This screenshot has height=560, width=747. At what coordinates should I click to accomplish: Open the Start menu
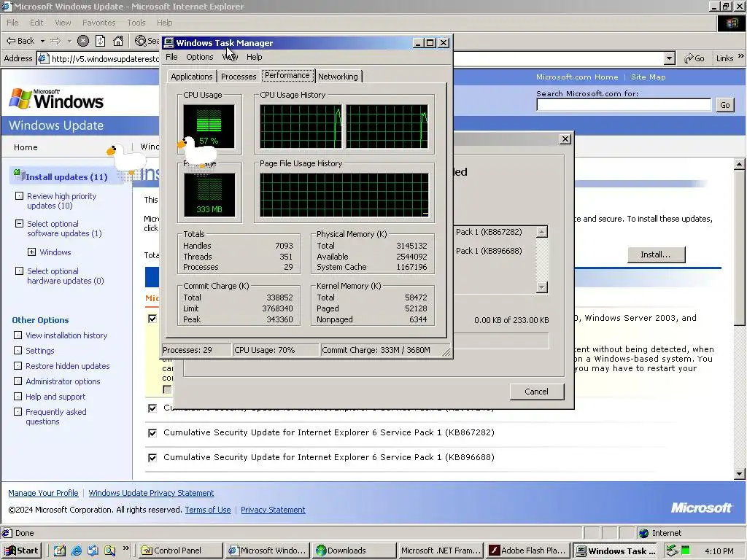(x=21, y=551)
